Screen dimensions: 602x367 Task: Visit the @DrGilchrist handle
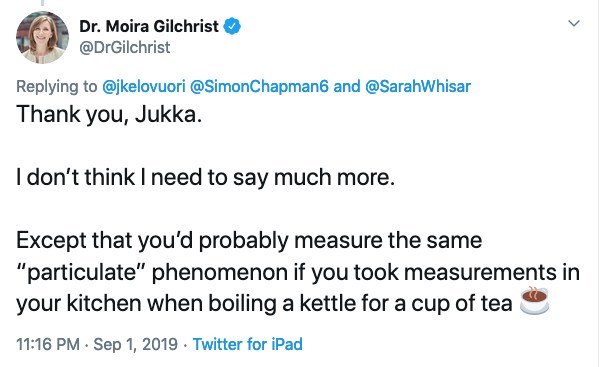[x=124, y=48]
